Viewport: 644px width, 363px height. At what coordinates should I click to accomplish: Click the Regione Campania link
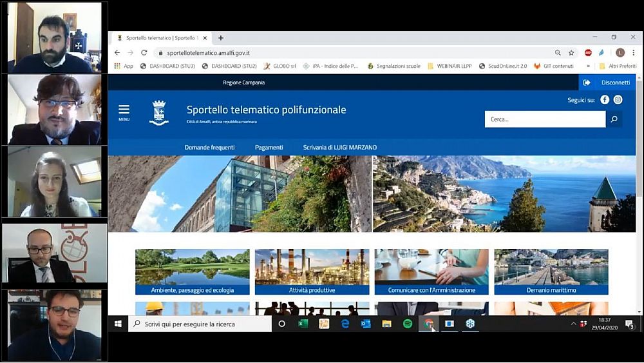(243, 83)
